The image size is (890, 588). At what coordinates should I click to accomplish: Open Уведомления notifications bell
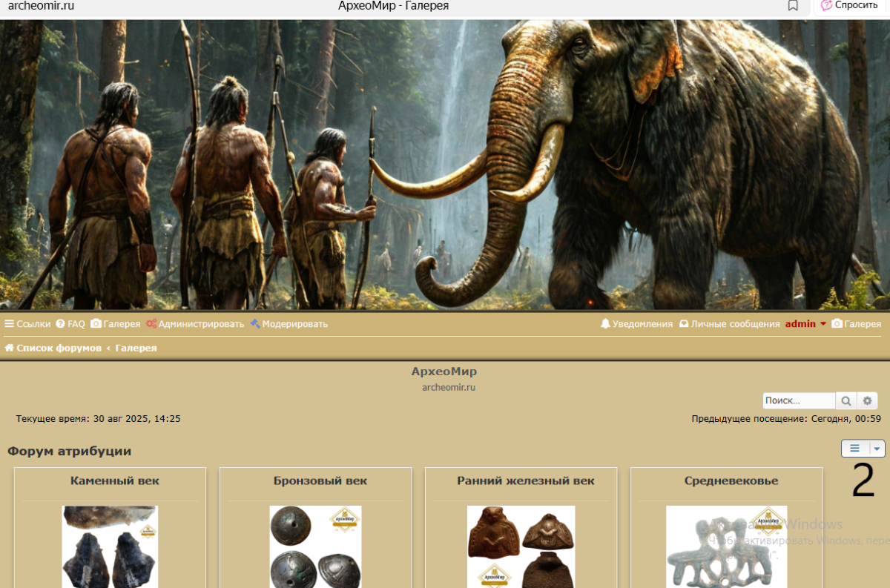click(636, 324)
